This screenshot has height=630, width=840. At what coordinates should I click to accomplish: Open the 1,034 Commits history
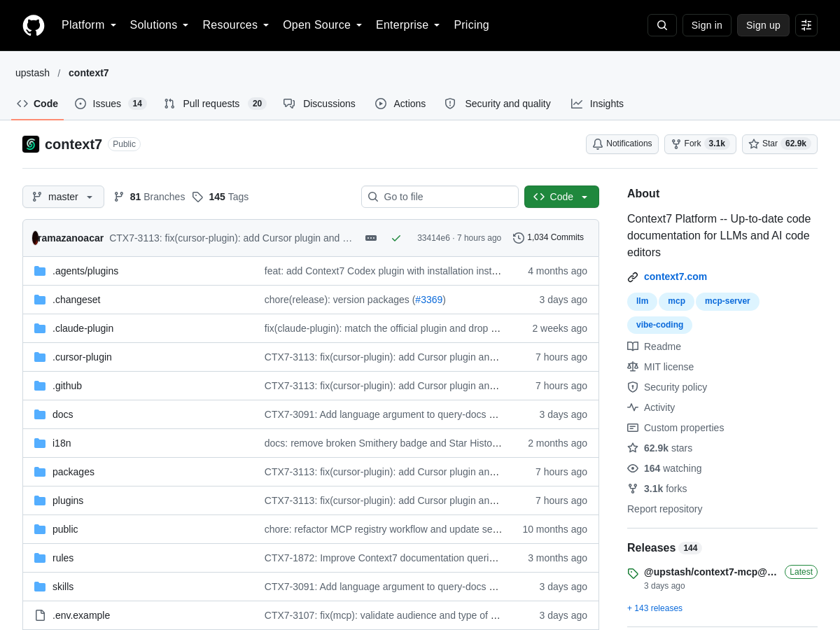pos(548,238)
